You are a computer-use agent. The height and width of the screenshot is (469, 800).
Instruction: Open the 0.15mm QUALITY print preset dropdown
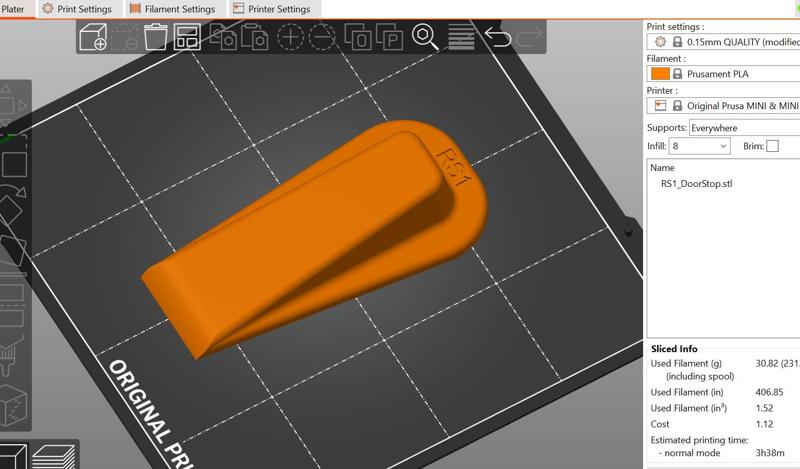723,42
